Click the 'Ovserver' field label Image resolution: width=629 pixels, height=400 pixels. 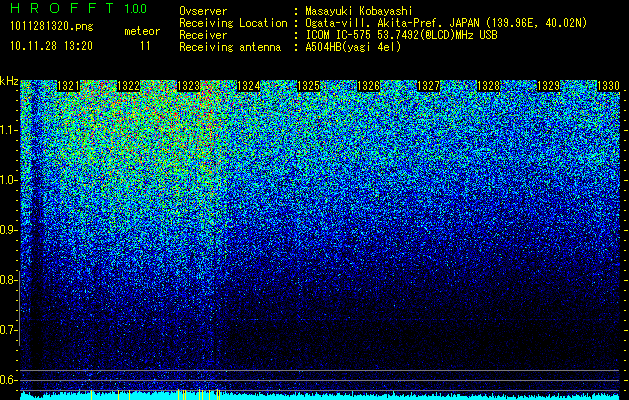[203, 11]
